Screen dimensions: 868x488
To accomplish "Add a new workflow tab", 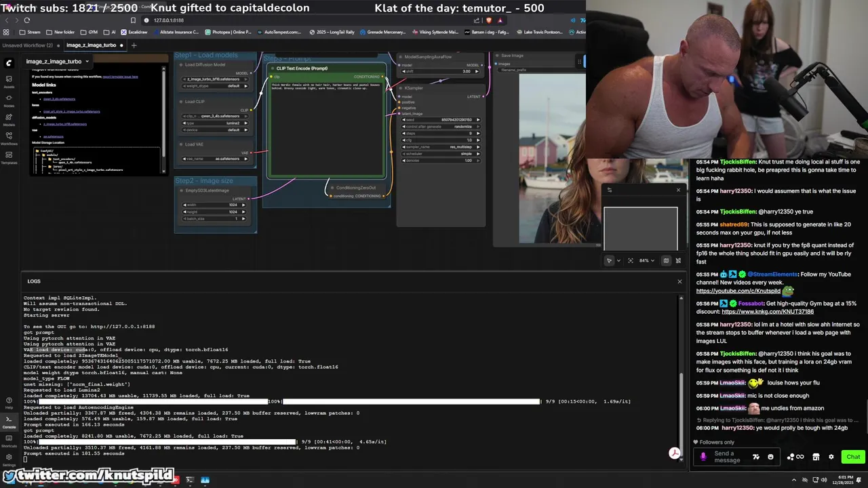I will tap(134, 45).
